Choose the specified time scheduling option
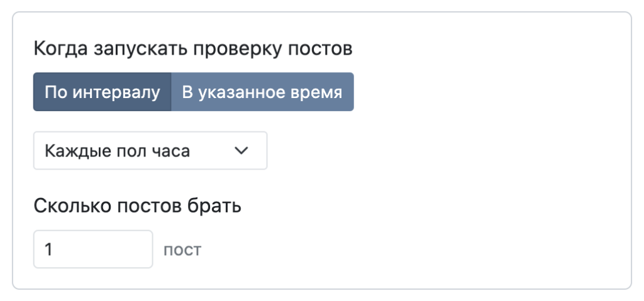This screenshot has width=644, height=301. [x=262, y=92]
